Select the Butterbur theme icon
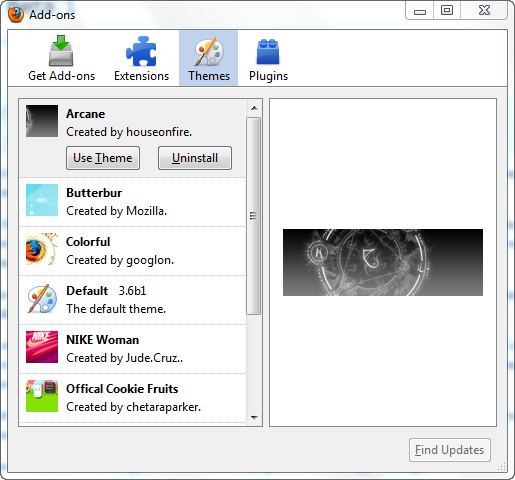The image size is (515, 480). (x=42, y=200)
